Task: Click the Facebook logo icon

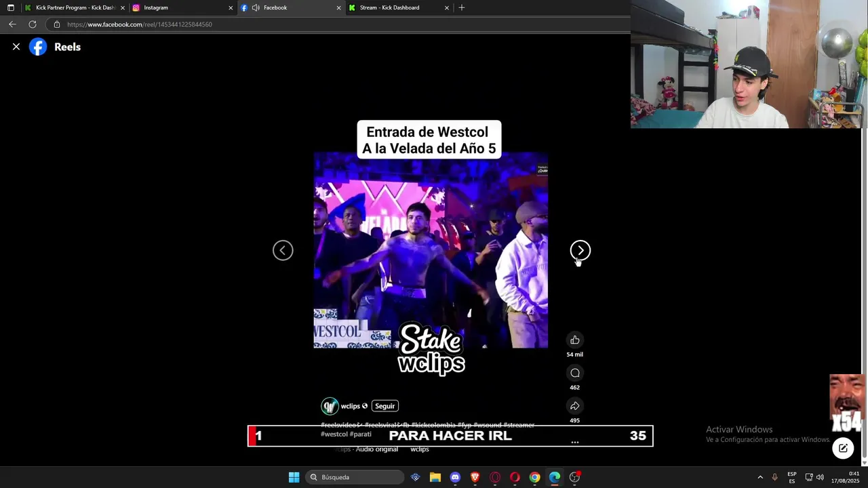Action: 38,47
